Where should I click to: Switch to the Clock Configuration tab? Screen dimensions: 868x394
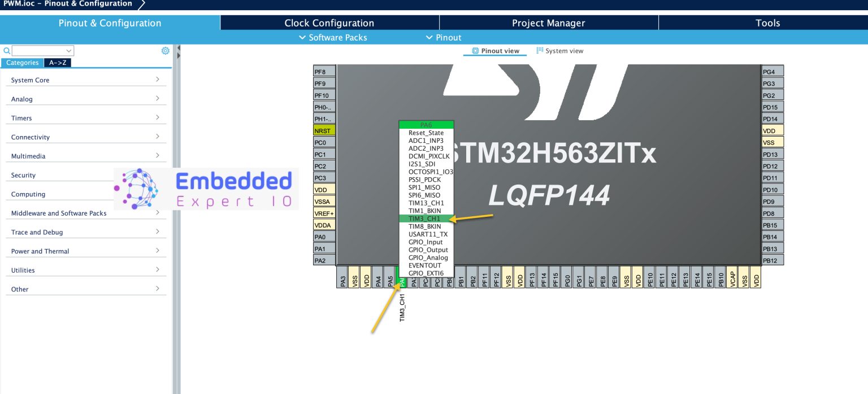[x=329, y=23]
